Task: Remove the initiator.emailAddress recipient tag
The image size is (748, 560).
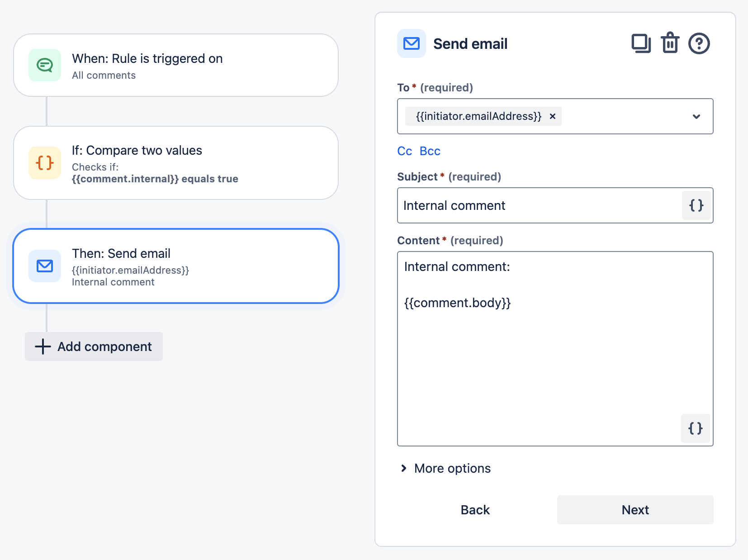Action: pyautogui.click(x=552, y=116)
